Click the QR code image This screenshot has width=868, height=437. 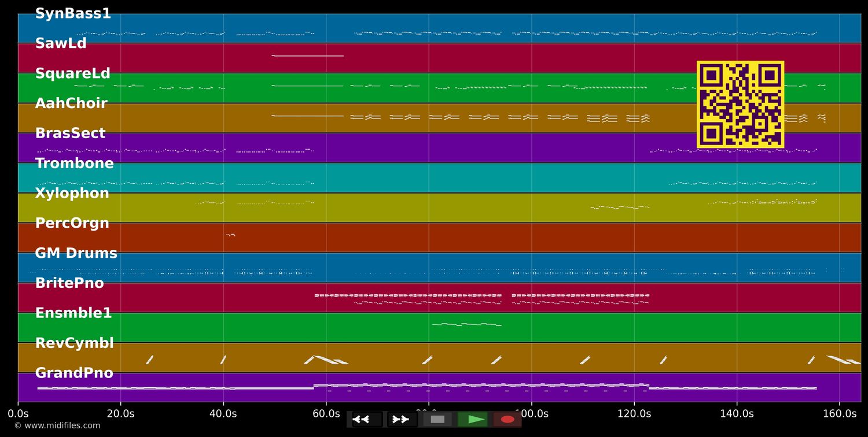741,104
